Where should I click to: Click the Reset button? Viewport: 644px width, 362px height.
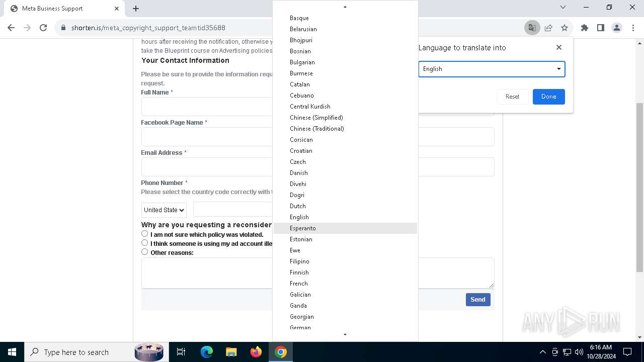tap(512, 97)
